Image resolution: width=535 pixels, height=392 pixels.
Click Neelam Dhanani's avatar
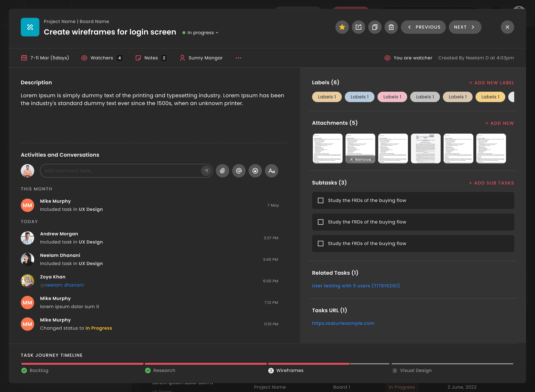tap(27, 259)
